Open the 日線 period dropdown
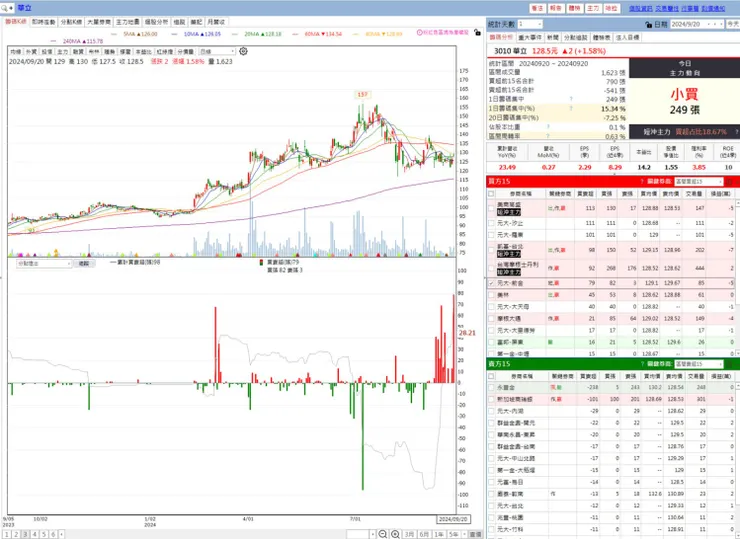Viewport: 740px width, 539px height. [x=217, y=51]
